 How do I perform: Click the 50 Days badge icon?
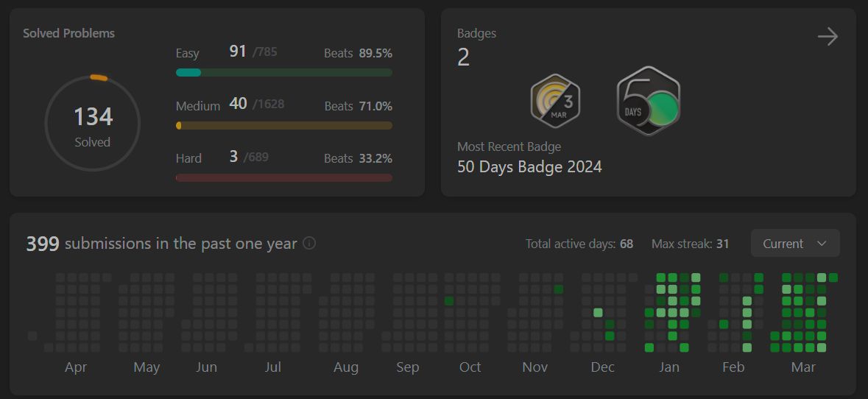(648, 102)
